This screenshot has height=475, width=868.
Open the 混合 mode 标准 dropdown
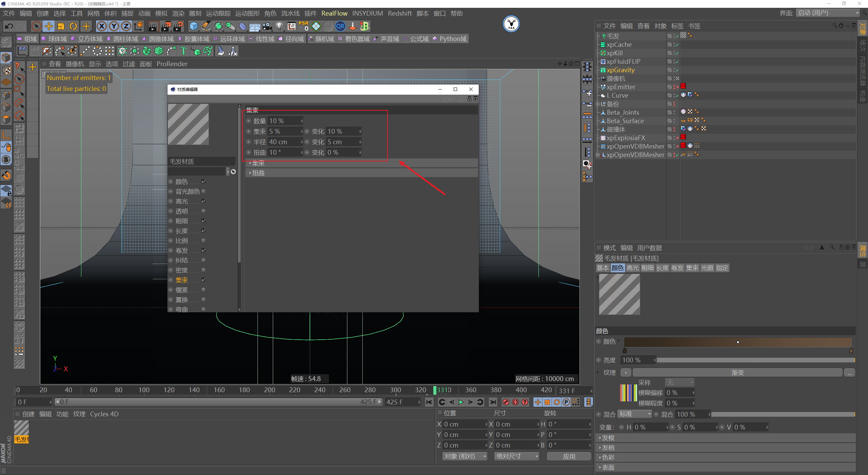pyautogui.click(x=635, y=414)
